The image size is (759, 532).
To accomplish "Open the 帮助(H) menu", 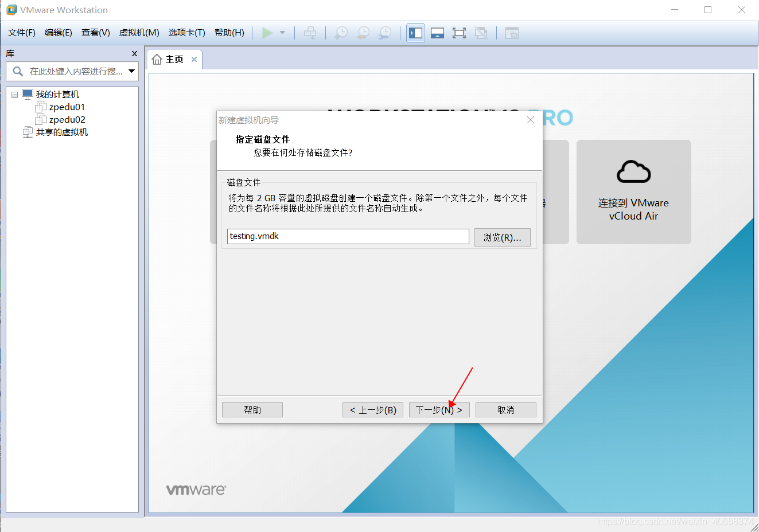I will [x=229, y=33].
